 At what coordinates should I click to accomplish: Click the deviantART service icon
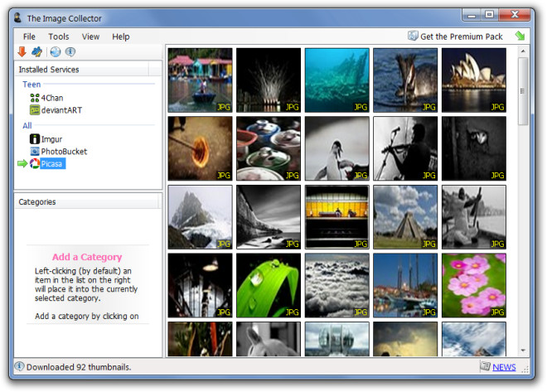click(x=35, y=110)
